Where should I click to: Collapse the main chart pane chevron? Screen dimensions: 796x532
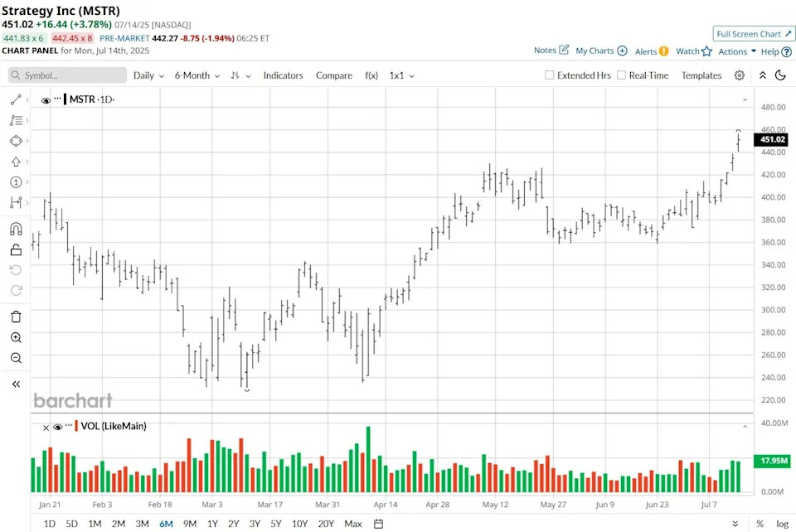[745, 99]
